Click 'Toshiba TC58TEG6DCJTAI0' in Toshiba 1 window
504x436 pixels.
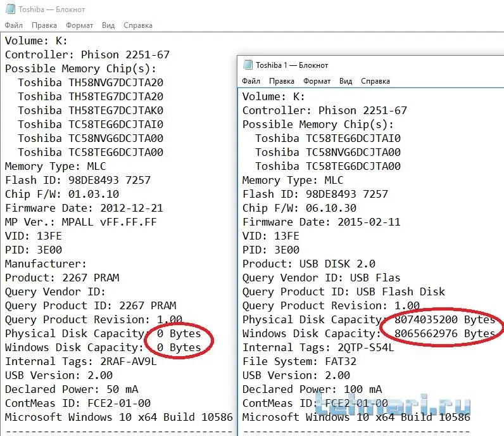tap(328, 138)
